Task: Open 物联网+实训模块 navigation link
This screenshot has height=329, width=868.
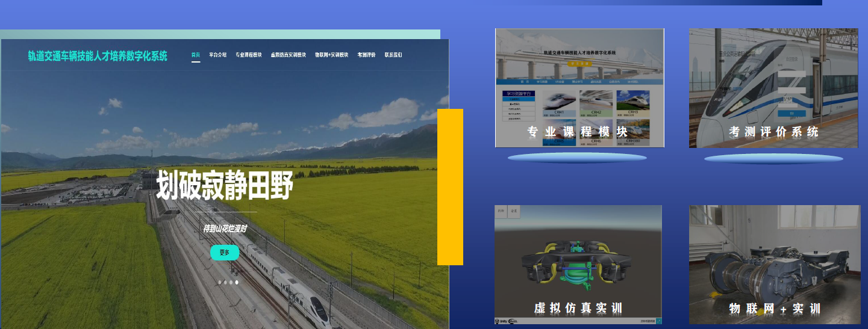Action: click(331, 55)
